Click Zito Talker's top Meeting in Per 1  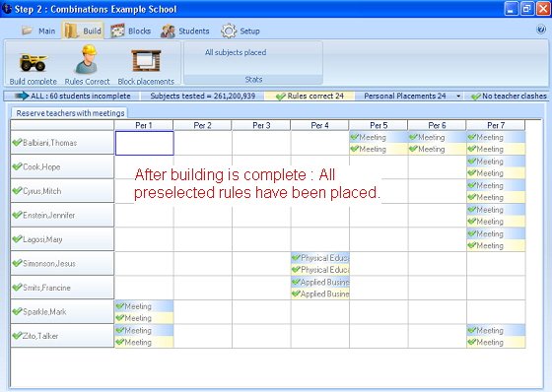tap(144, 330)
